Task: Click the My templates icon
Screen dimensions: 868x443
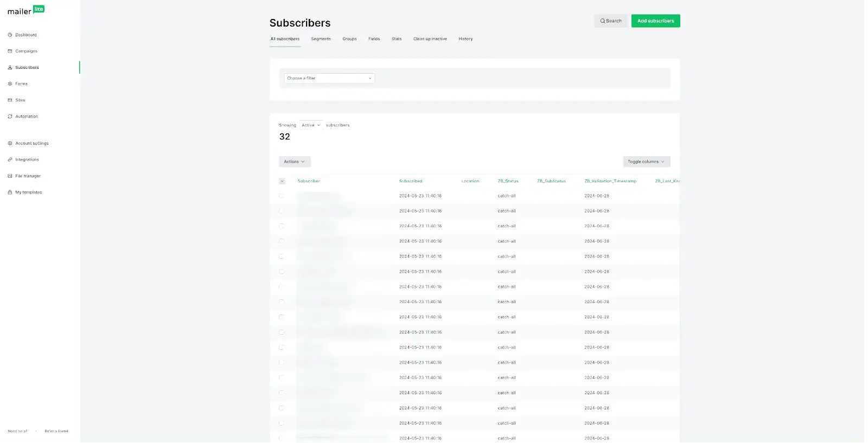Action: tap(10, 192)
